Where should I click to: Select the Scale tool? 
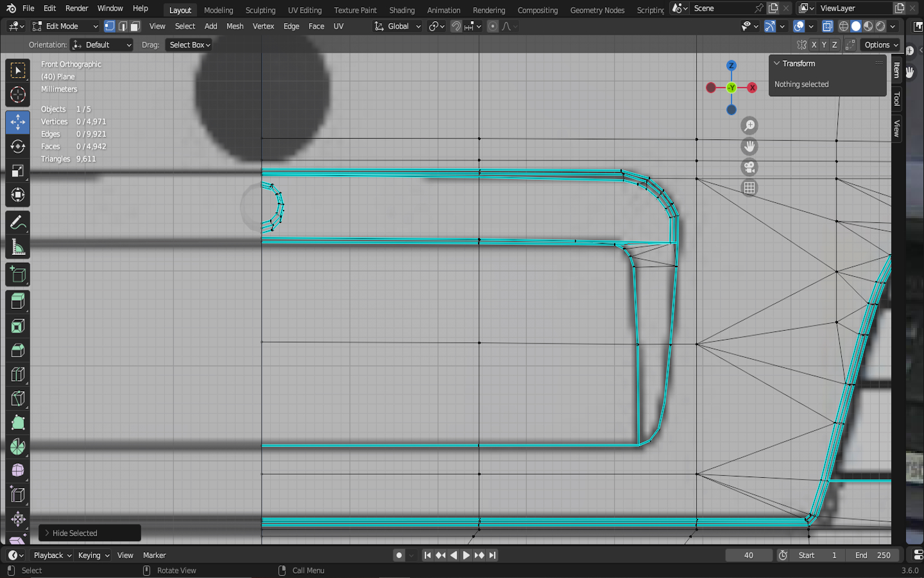click(18, 171)
